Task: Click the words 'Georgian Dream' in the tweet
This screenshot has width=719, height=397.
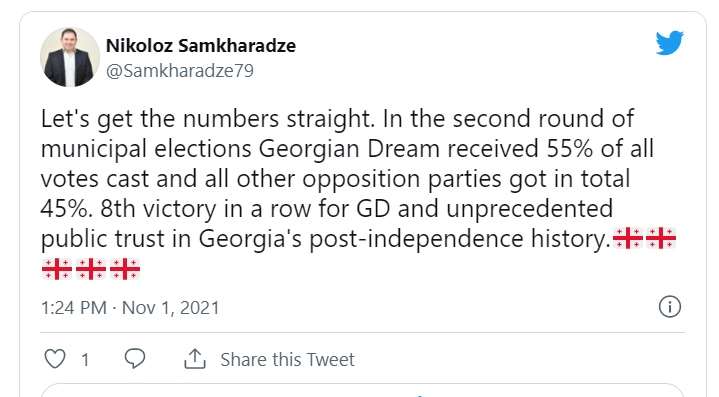Action: tap(349, 149)
